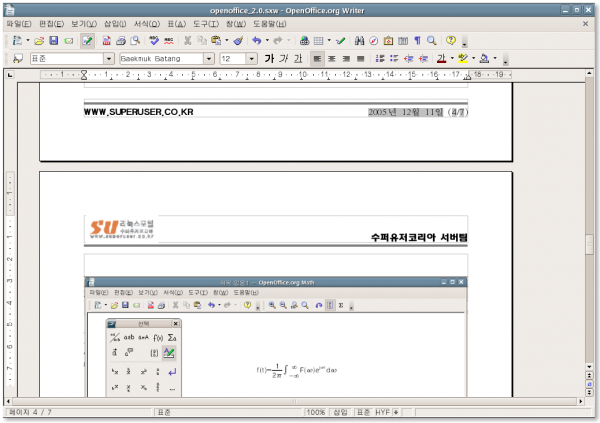Increase indent icon
The image size is (600, 423).
click(423, 59)
